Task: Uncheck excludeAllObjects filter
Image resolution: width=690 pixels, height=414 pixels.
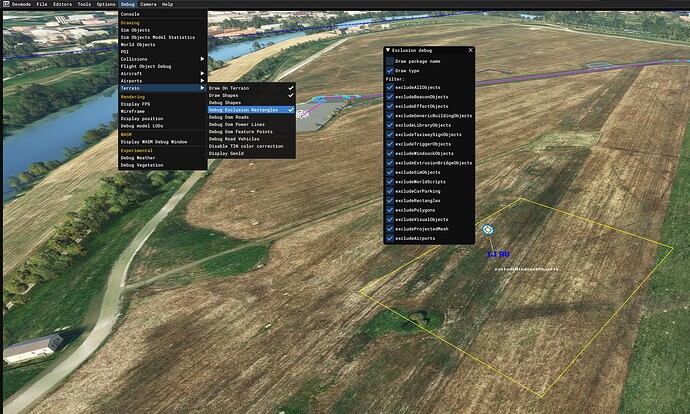Action: 390,87
